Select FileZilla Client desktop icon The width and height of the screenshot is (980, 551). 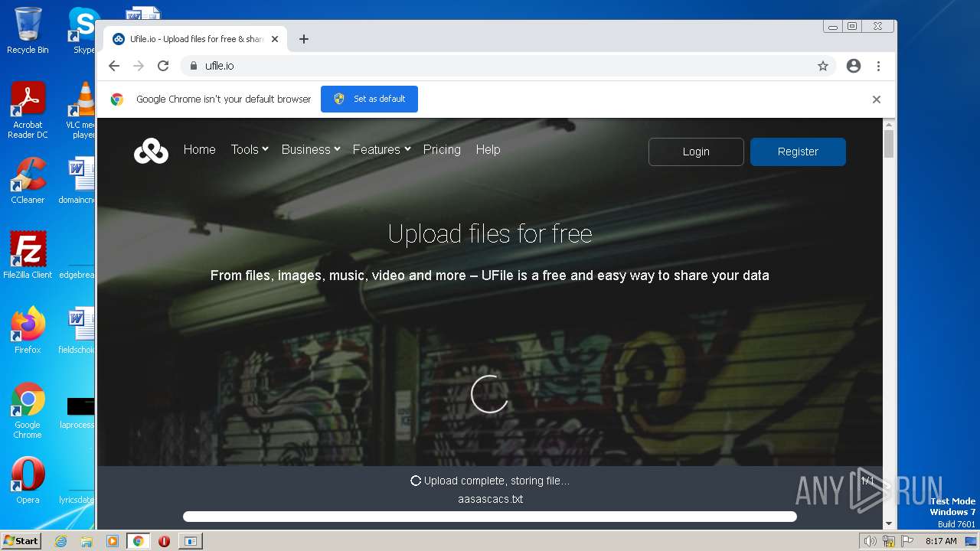[x=28, y=255]
